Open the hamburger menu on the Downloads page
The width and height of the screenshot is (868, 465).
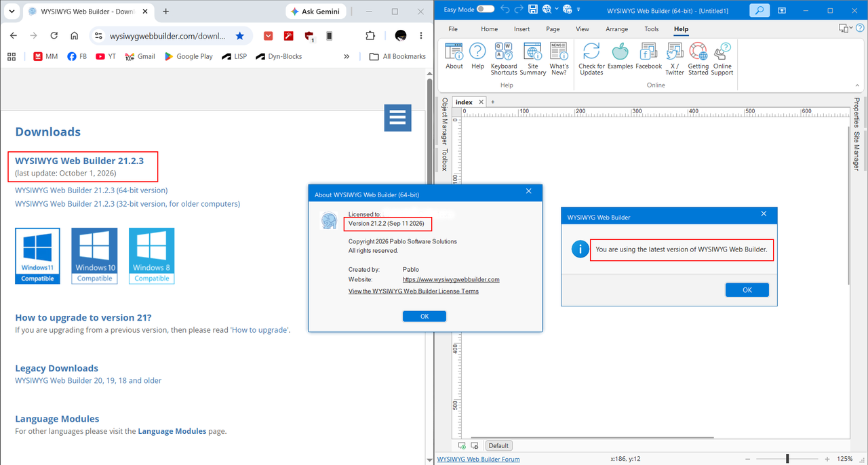click(x=397, y=118)
